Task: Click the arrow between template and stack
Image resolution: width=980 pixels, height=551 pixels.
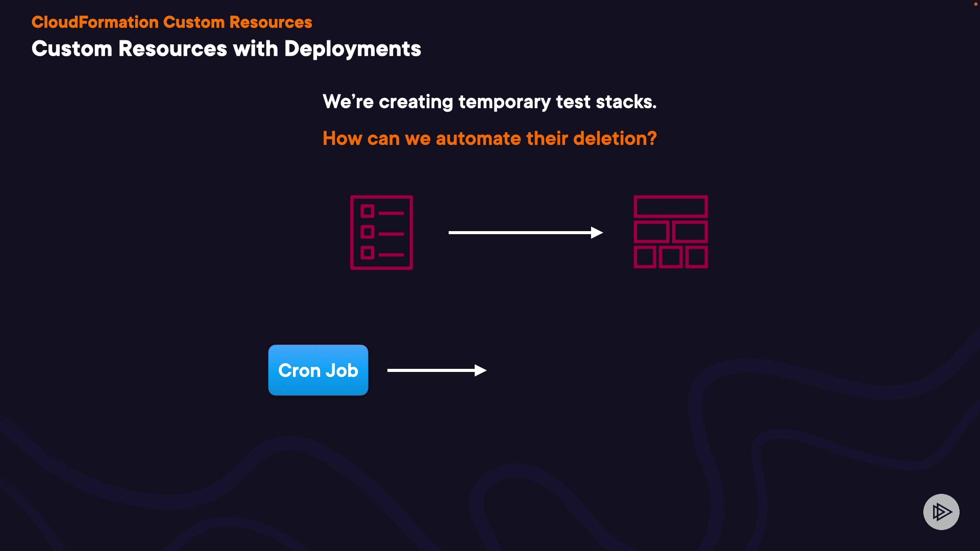Action: 525,233
